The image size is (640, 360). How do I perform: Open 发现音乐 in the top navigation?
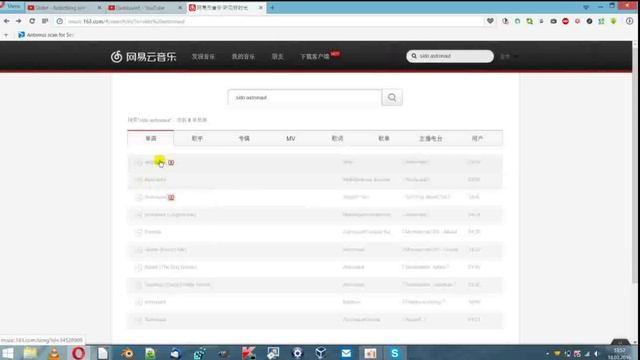click(203, 56)
